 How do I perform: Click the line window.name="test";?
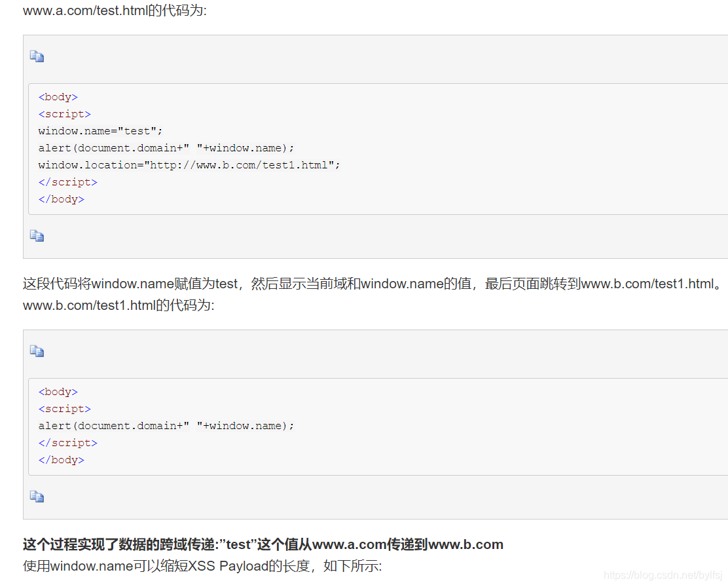click(100, 131)
